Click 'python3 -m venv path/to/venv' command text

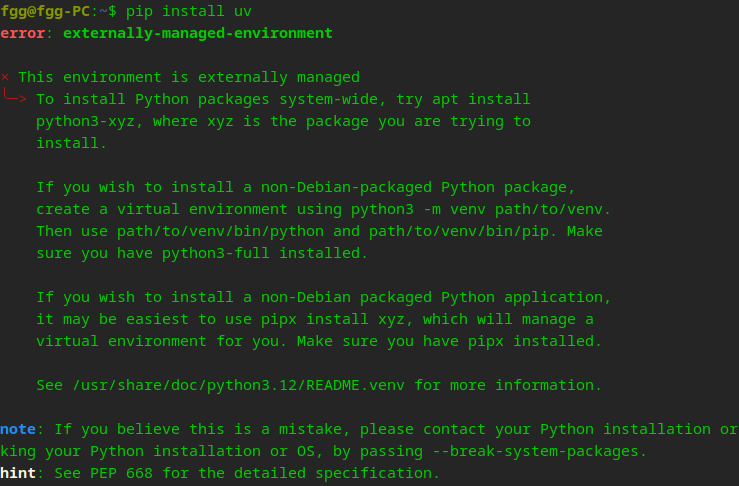(477, 209)
